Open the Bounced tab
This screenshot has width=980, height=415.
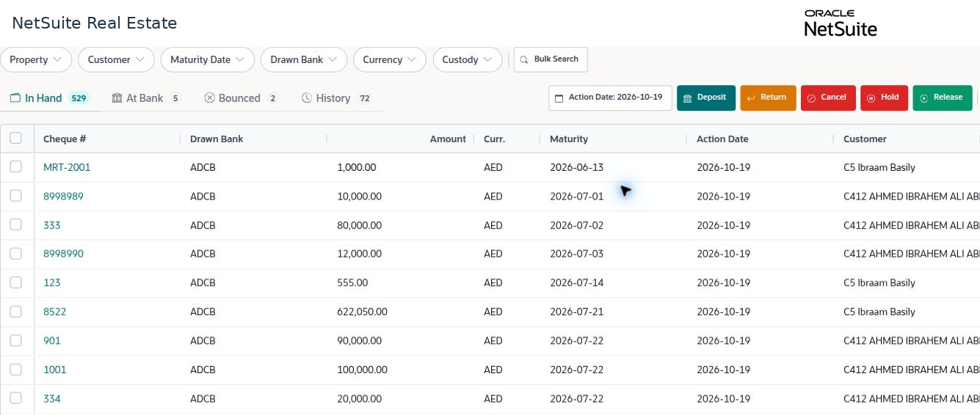pos(241,98)
